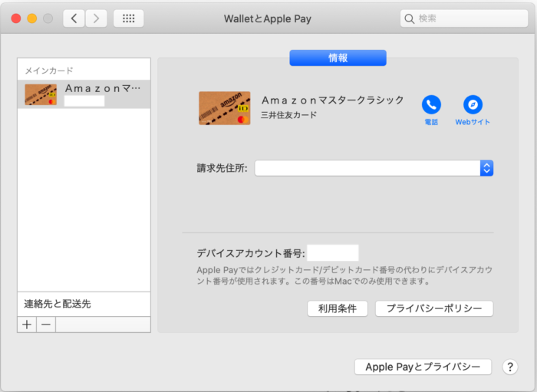Click Apple Payとプライバシー button
The width and height of the screenshot is (537, 392).
tap(423, 367)
